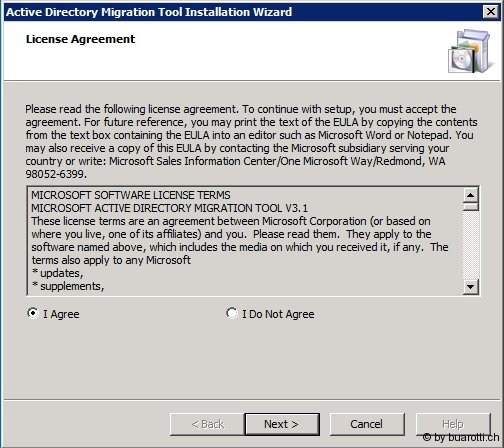The image size is (504, 448).
Task: Click the '* updates,' line in EULA
Action: coord(57,273)
